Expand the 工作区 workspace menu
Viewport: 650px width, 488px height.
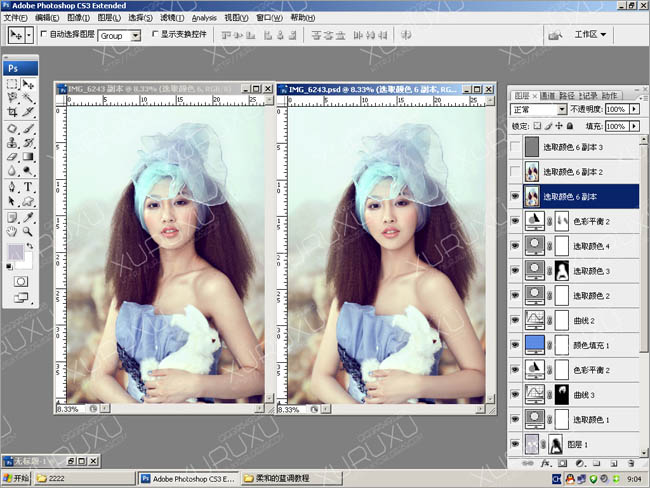(590, 34)
